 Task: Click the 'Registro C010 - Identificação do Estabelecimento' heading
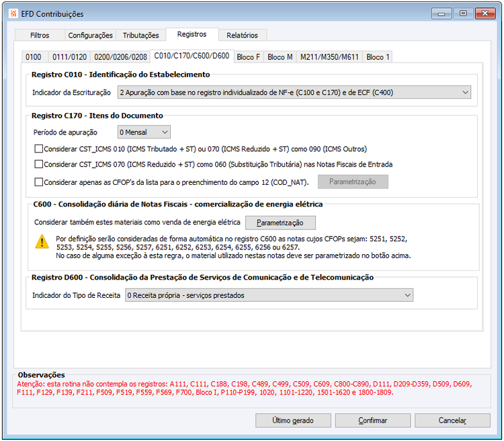click(x=120, y=75)
